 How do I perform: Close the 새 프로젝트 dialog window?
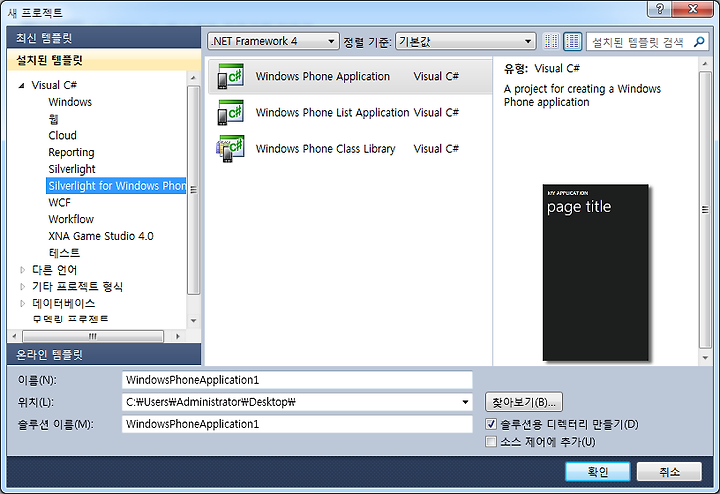tap(693, 9)
